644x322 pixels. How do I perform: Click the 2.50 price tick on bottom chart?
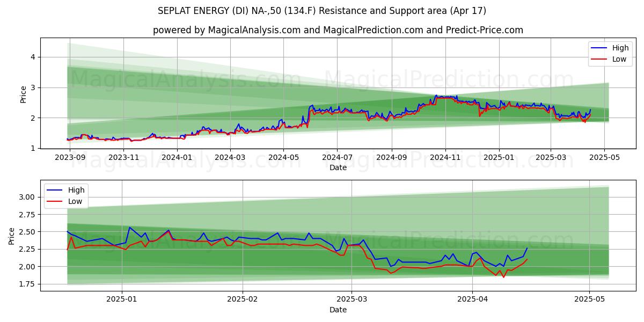click(x=28, y=232)
